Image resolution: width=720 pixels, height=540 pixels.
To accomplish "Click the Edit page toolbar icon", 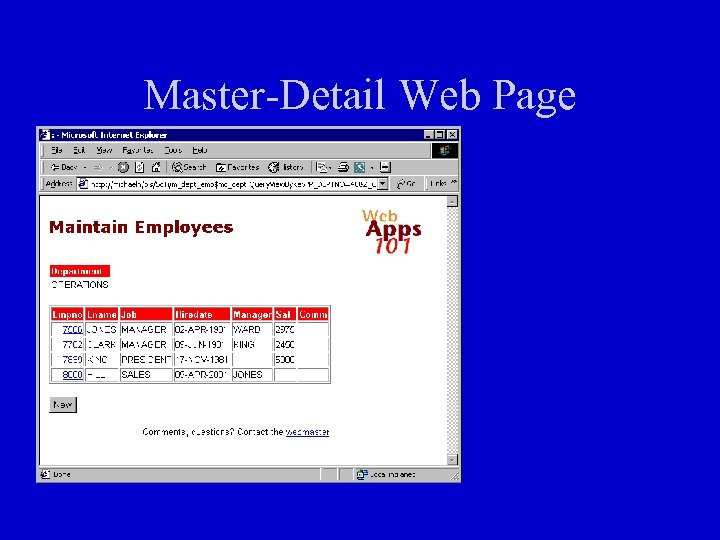I will pos(360,167).
